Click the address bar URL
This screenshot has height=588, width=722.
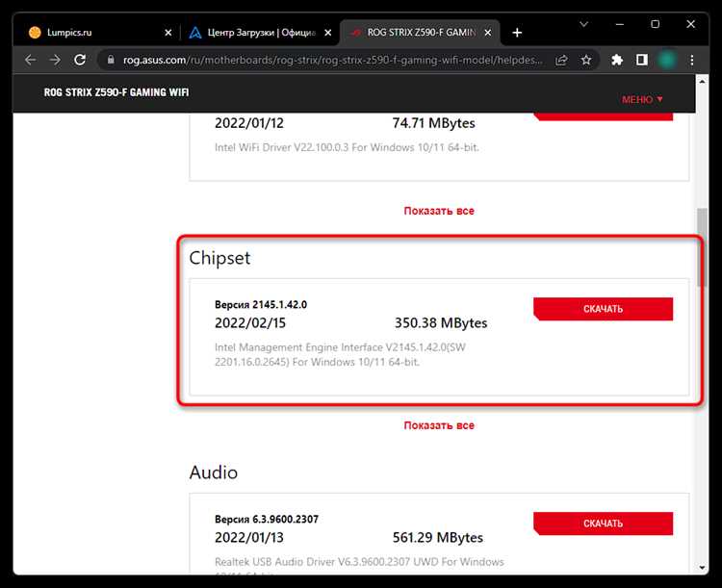[332, 60]
